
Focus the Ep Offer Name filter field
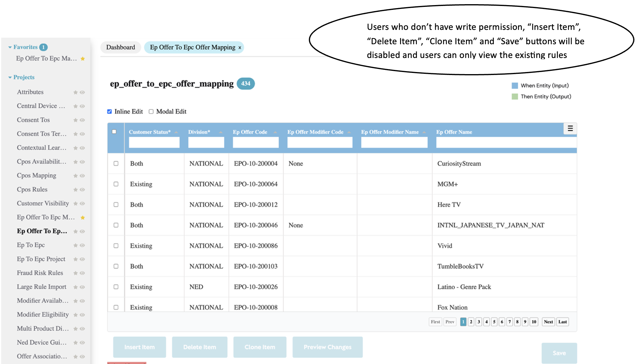[x=506, y=142]
